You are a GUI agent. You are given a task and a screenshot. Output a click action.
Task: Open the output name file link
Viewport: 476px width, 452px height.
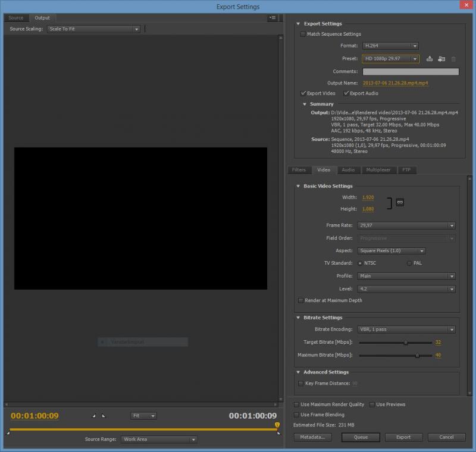point(395,83)
